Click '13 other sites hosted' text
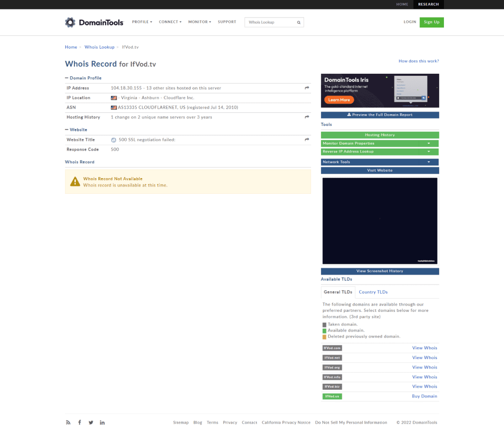 (184, 88)
